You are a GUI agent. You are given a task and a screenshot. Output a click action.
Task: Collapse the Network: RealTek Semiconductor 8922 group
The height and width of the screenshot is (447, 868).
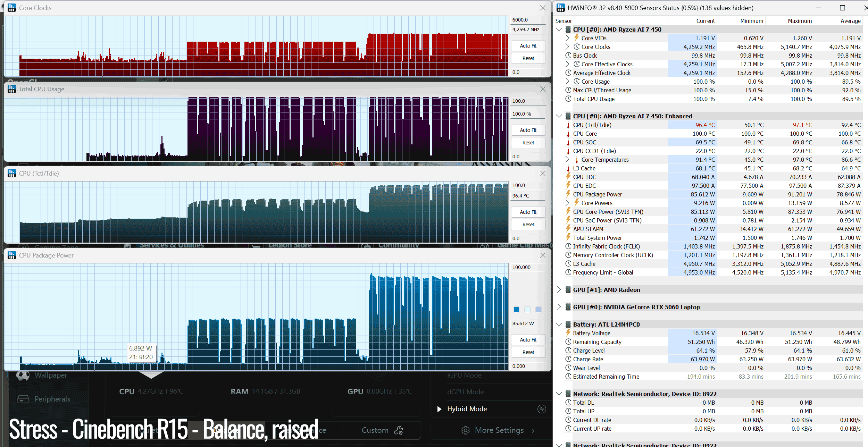(x=559, y=394)
